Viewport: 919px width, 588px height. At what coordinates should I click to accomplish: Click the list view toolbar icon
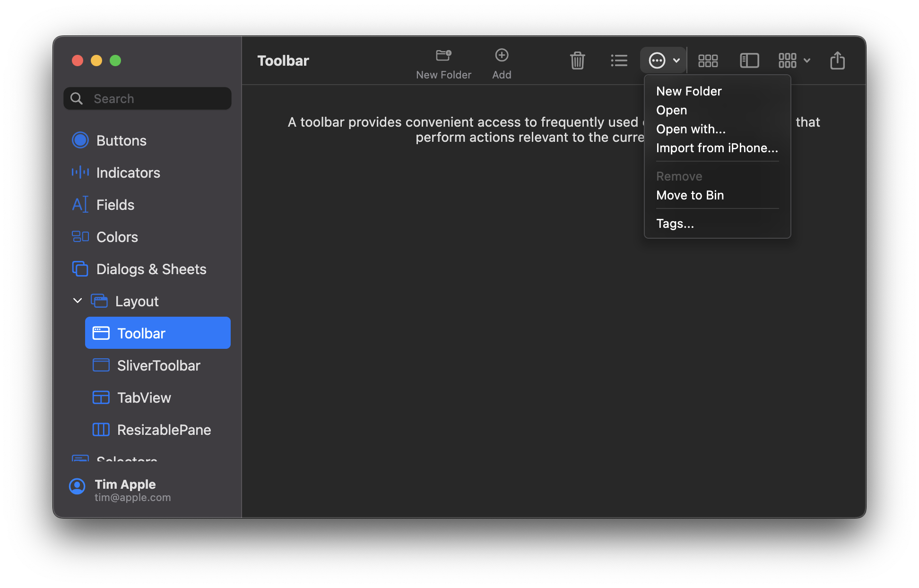[619, 61]
